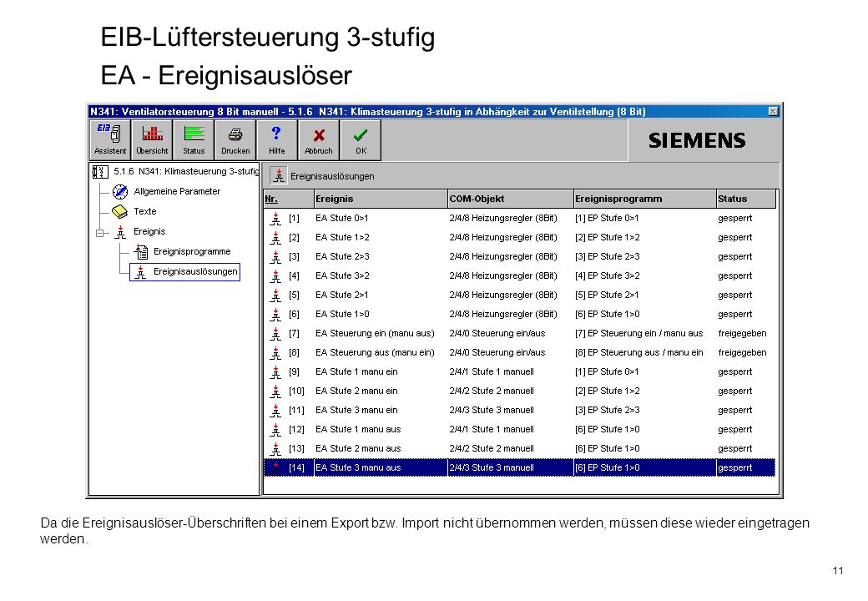The width and height of the screenshot is (868, 601).
Task: Click the trigger icon of row [9]
Action: (x=275, y=372)
